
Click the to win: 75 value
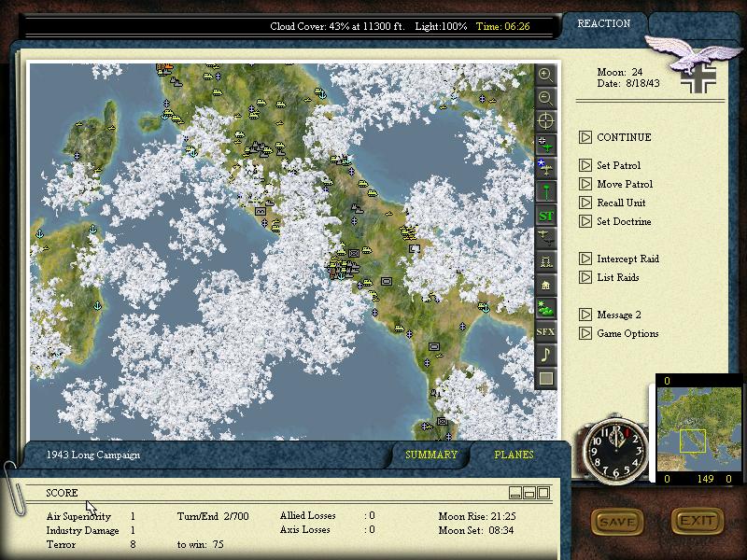[200, 544]
